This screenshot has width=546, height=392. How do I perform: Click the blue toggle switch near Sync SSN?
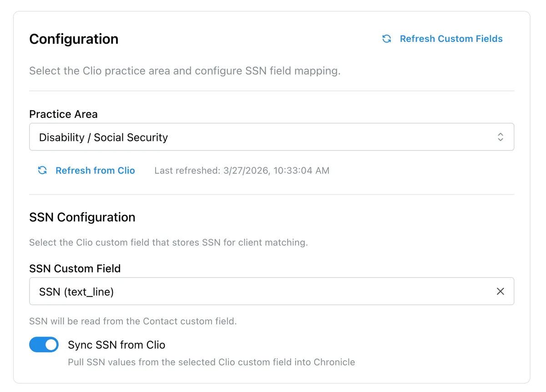[x=44, y=345]
